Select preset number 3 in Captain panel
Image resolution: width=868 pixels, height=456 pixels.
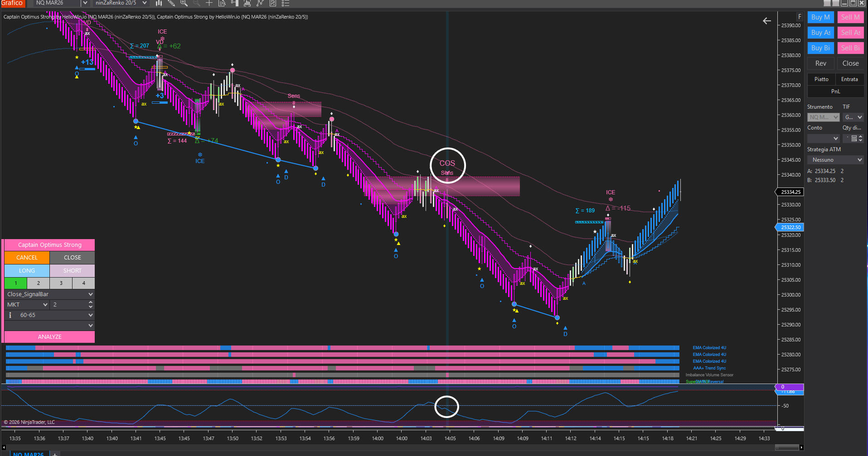(61, 283)
